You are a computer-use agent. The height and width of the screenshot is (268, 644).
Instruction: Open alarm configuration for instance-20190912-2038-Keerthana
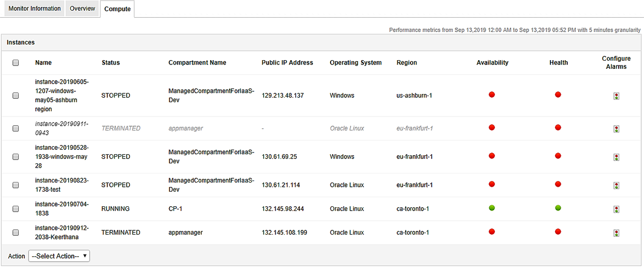point(617,233)
